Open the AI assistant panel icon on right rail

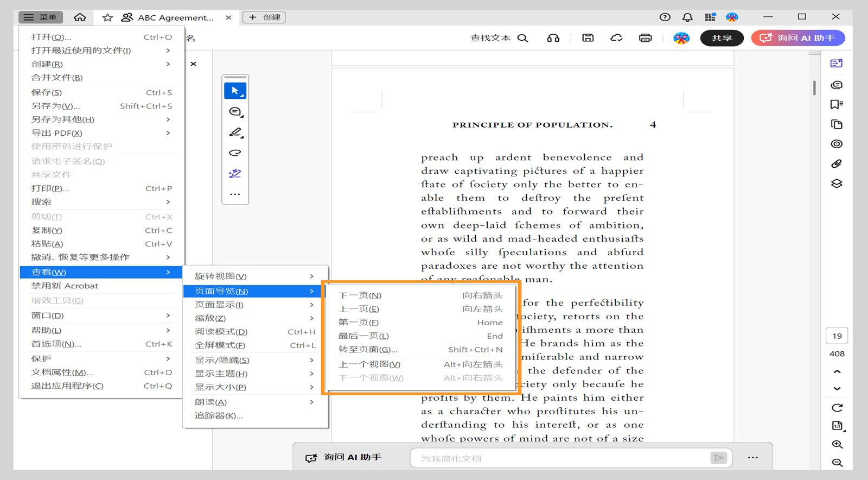(x=837, y=64)
